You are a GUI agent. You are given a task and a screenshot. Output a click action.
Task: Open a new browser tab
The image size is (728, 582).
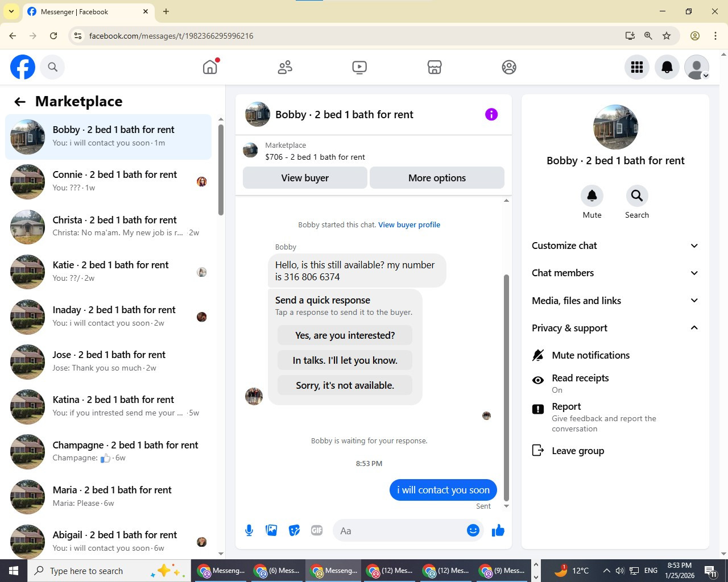pyautogui.click(x=166, y=11)
